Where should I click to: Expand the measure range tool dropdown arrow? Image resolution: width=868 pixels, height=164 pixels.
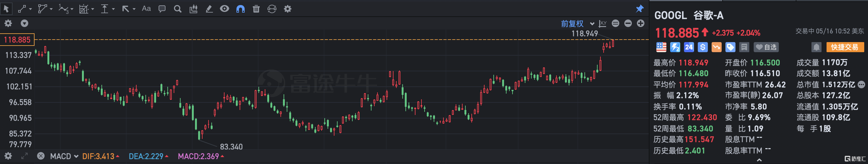[x=113, y=9]
